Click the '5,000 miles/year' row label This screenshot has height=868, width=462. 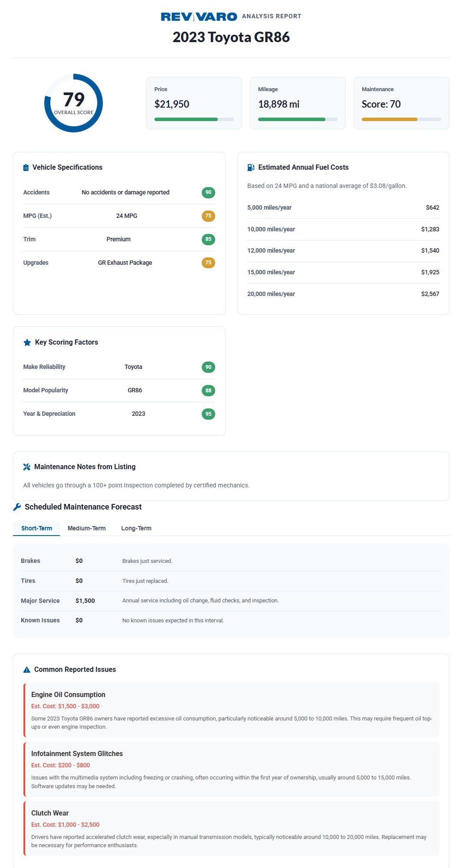269,207
